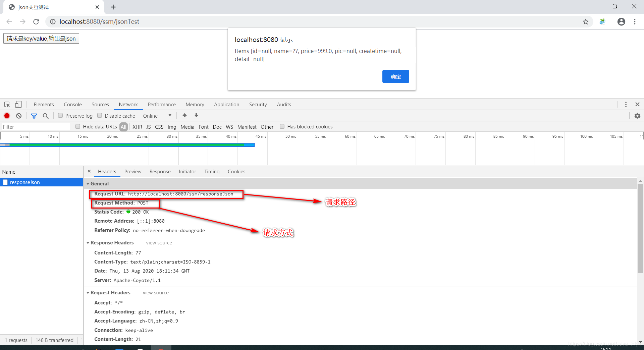Image resolution: width=644 pixels, height=350 pixels.
Task: Click 确定 to dismiss the alert
Action: (x=396, y=76)
